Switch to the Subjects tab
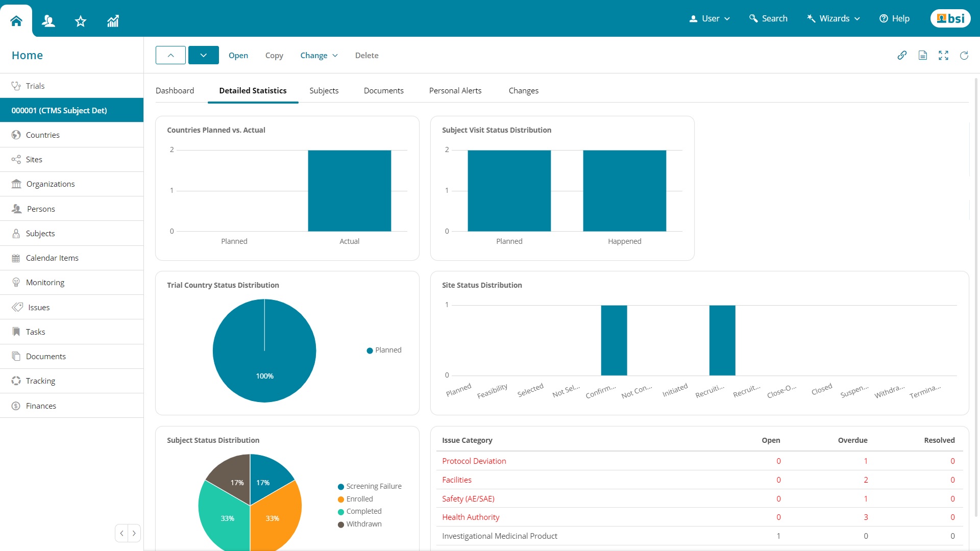Screen dimensions: 980x551 click(x=324, y=90)
